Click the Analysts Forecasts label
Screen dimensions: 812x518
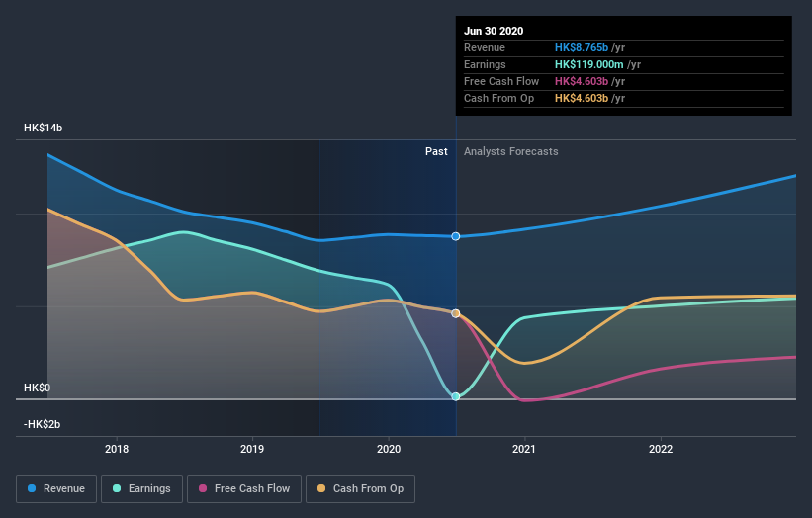(x=511, y=151)
